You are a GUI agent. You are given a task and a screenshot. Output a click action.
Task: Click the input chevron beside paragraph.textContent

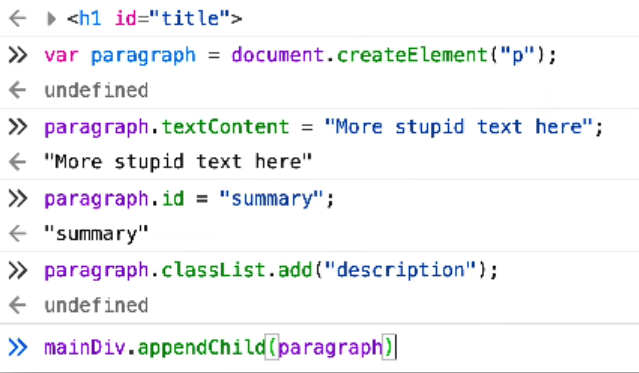[18, 127]
